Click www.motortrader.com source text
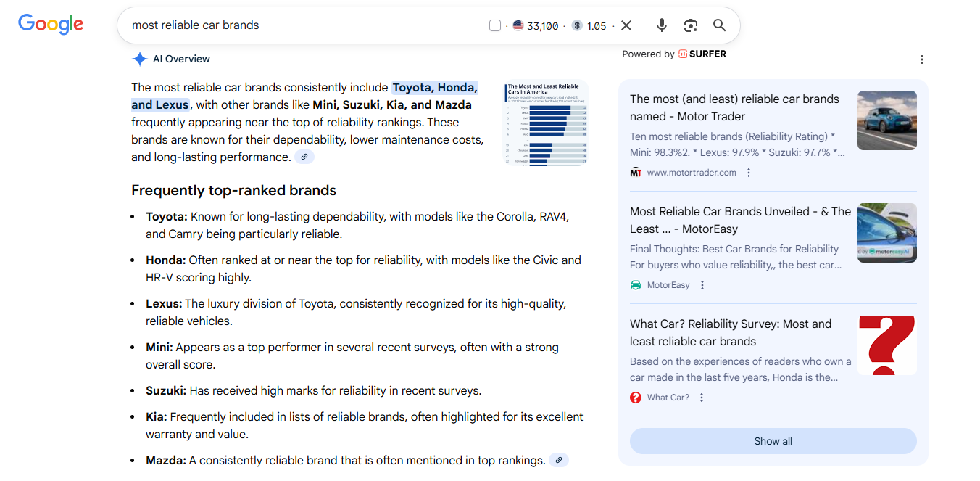Viewport: 980px width, 481px height. pyautogui.click(x=692, y=173)
